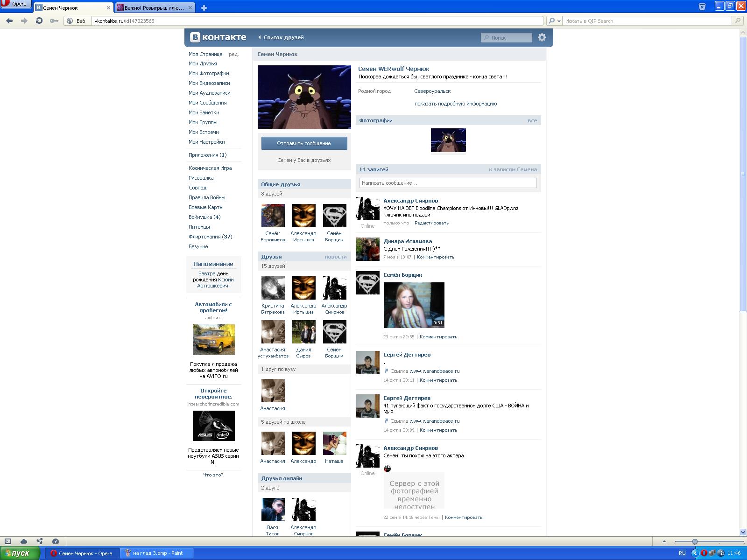Play Семён Борщик's video thumbnail

tap(414, 305)
